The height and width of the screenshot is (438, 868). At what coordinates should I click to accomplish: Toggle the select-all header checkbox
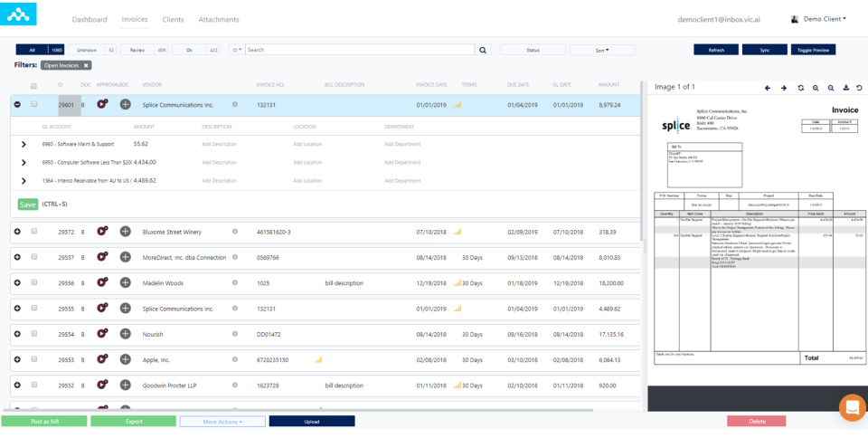tap(33, 86)
